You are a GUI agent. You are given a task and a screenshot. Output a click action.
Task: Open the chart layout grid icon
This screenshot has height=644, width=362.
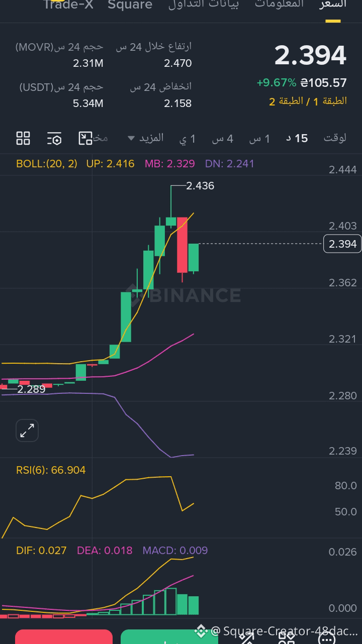pyautogui.click(x=23, y=138)
